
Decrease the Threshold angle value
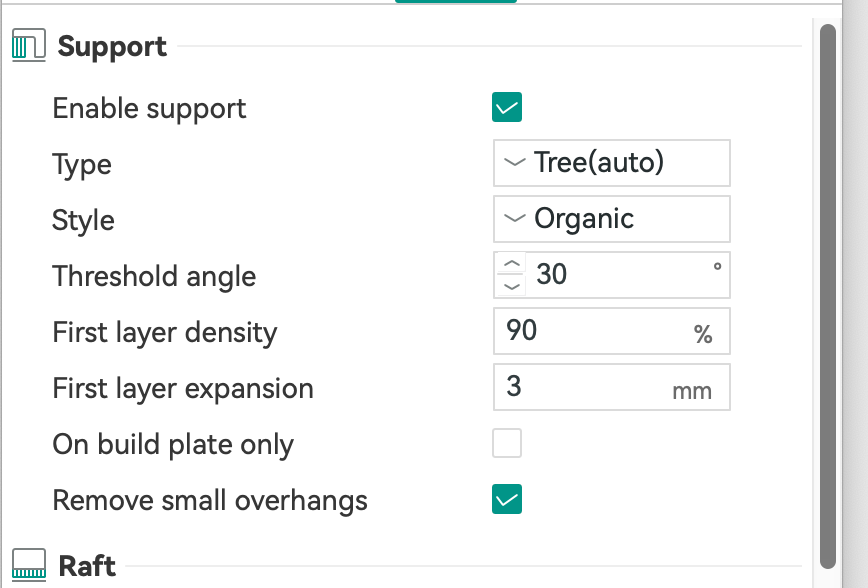[x=512, y=286]
